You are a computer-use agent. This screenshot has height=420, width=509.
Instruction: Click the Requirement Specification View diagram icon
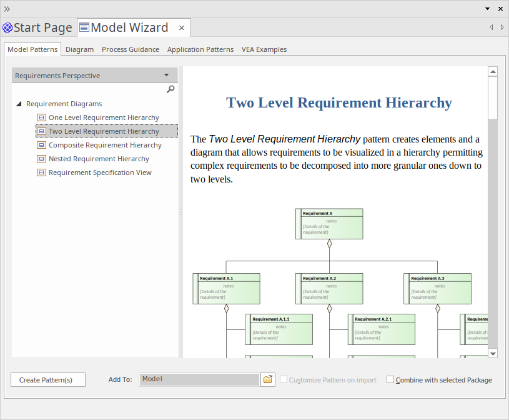click(42, 172)
